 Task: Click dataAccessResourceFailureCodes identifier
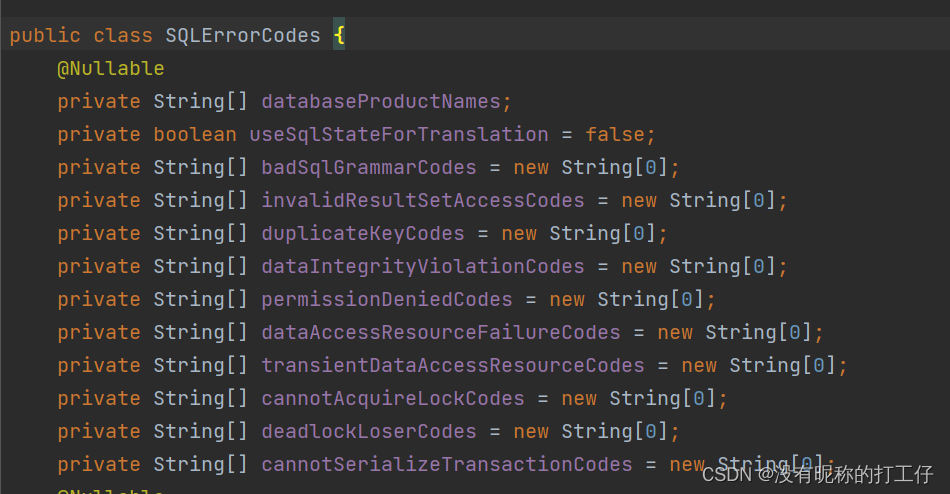click(x=440, y=333)
